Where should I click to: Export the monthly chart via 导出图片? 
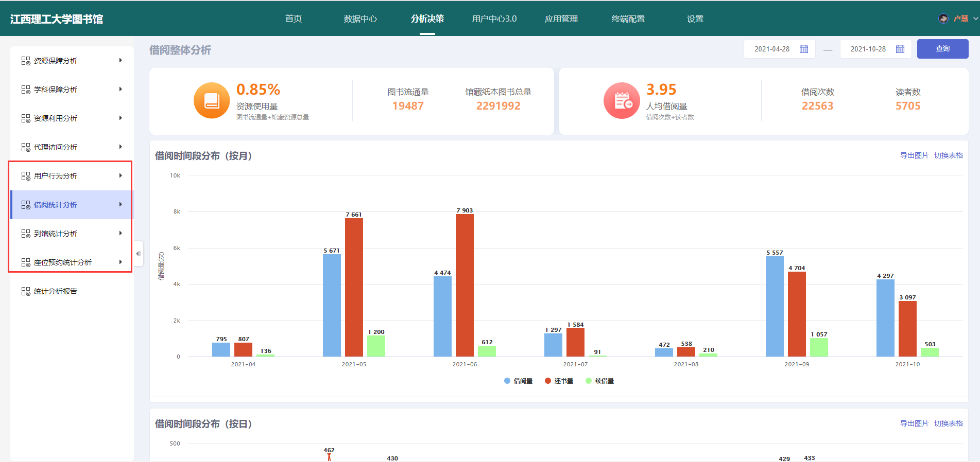pyautogui.click(x=914, y=155)
